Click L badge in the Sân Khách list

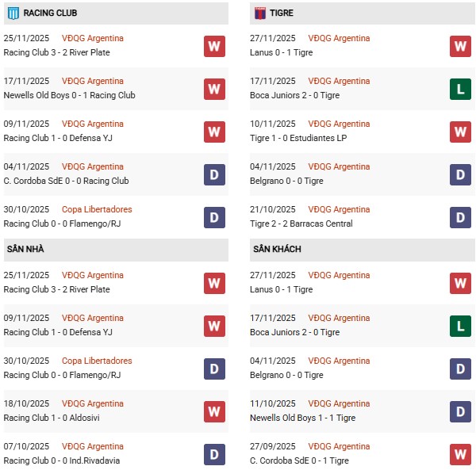(460, 326)
